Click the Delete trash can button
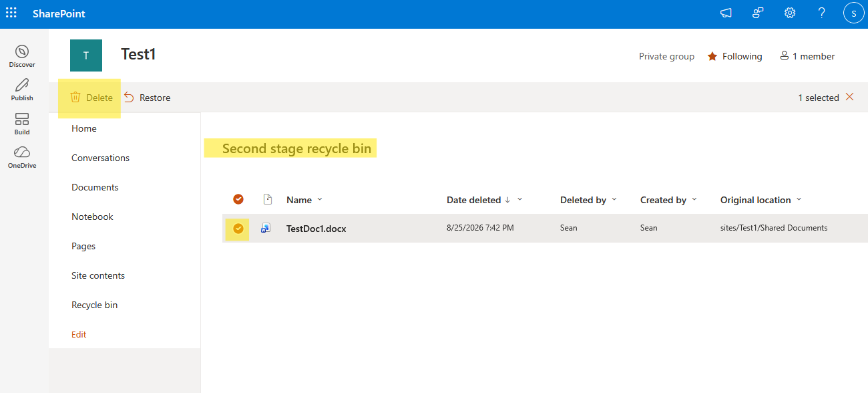The width and height of the screenshot is (868, 393). pyautogui.click(x=91, y=98)
